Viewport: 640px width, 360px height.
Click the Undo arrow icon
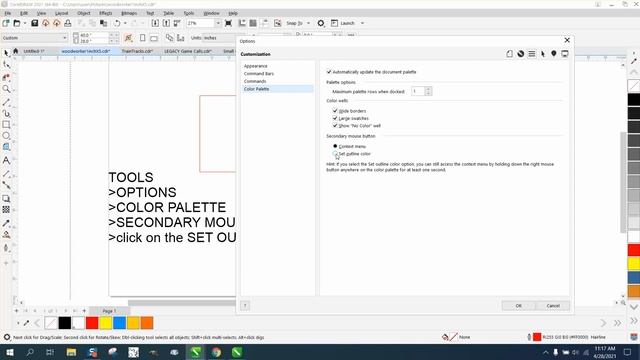click(x=118, y=23)
